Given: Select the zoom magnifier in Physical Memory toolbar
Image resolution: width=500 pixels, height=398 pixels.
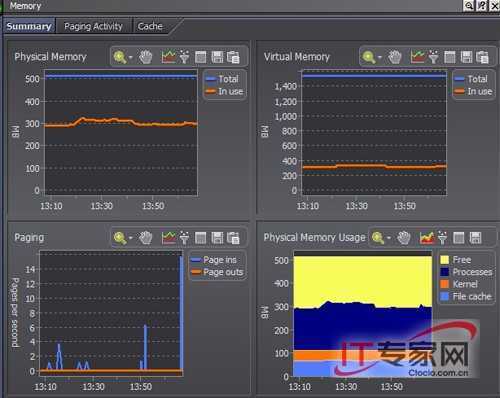Looking at the screenshot, I should [120, 57].
